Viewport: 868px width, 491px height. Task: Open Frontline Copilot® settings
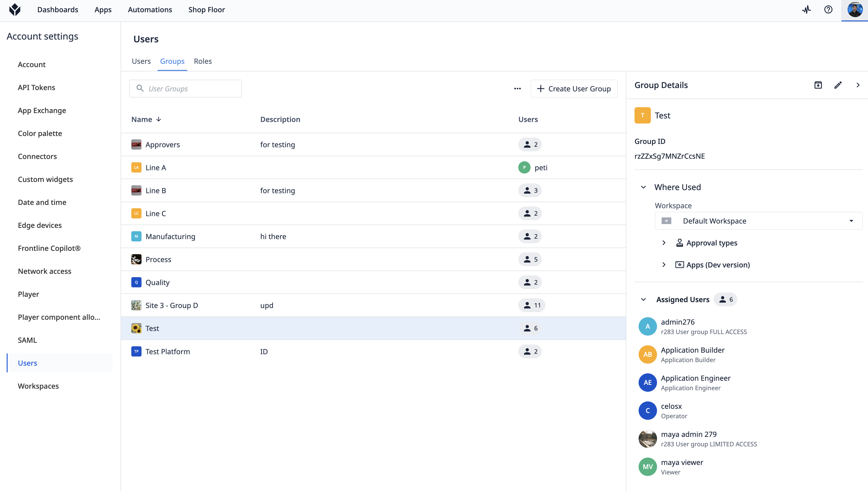pyautogui.click(x=49, y=248)
